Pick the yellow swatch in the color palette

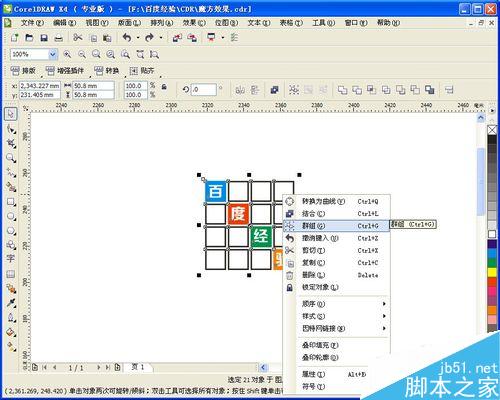coord(492,272)
